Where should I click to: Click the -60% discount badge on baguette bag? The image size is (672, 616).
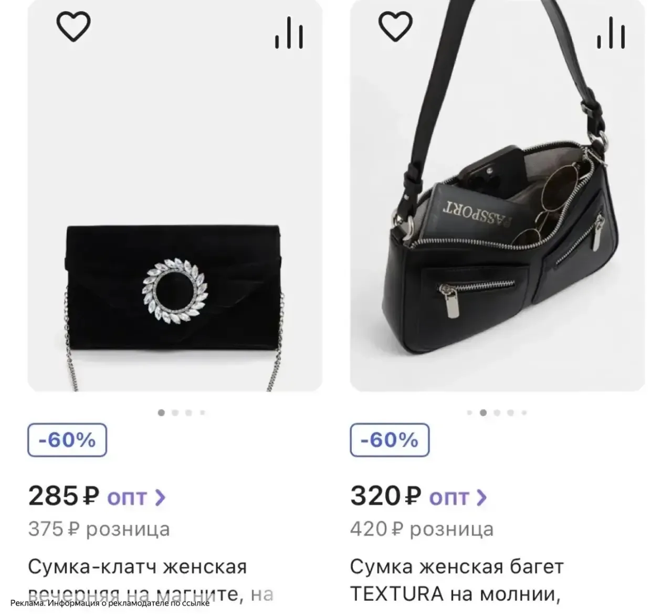[390, 440]
